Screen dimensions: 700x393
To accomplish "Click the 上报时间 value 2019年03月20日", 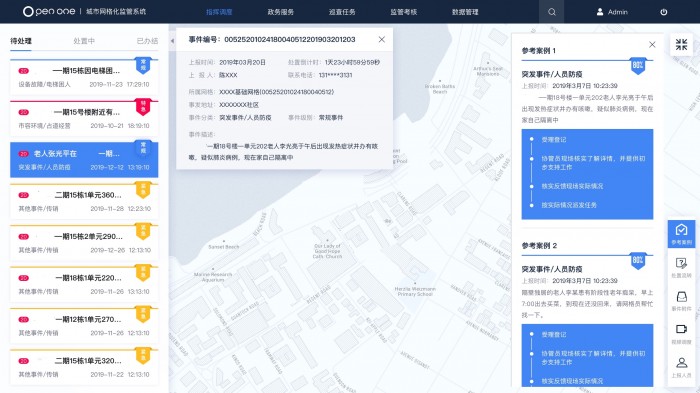I will (242, 62).
